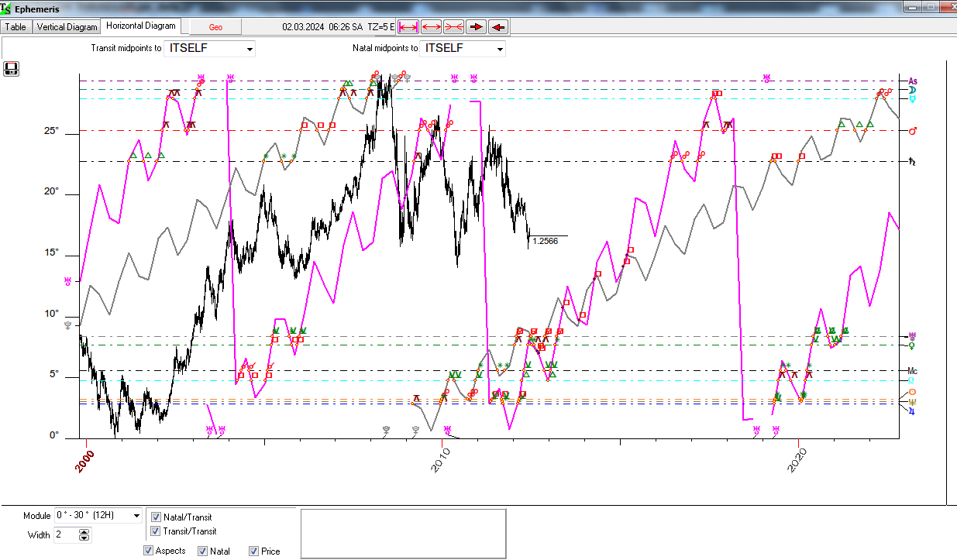Click the Mars symbol on right axis

pyautogui.click(x=913, y=131)
